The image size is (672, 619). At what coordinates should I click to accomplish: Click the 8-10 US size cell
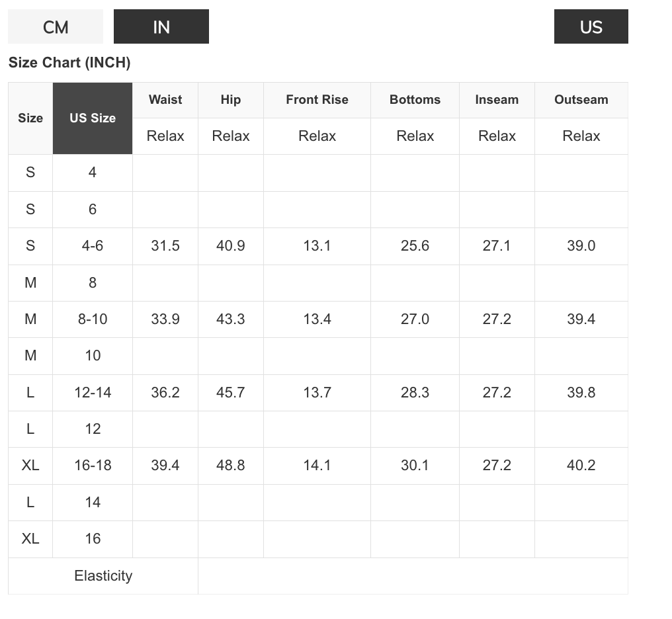click(93, 319)
